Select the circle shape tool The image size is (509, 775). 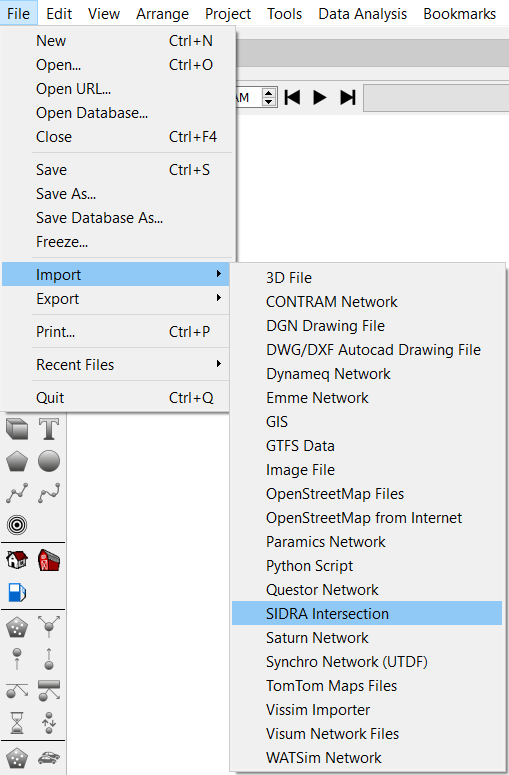(x=49, y=461)
